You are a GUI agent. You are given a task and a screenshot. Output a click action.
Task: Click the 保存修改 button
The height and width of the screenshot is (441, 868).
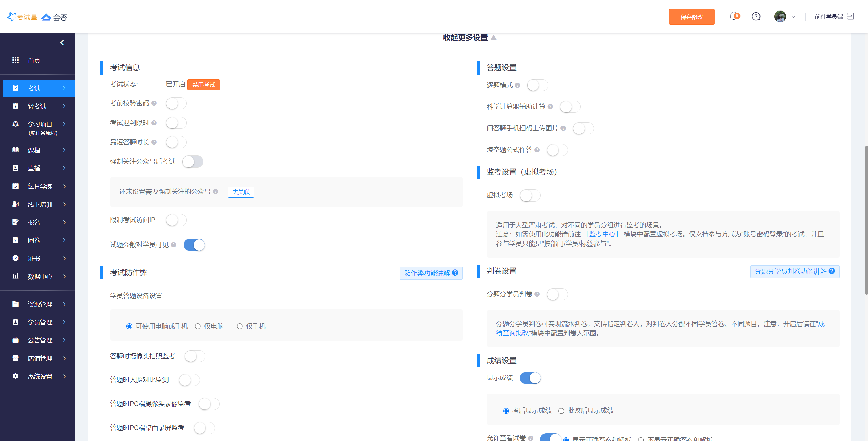click(x=691, y=17)
